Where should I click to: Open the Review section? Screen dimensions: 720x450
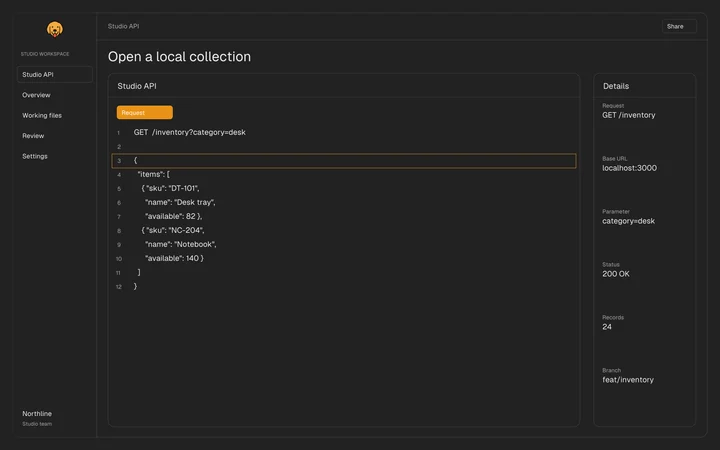point(33,136)
